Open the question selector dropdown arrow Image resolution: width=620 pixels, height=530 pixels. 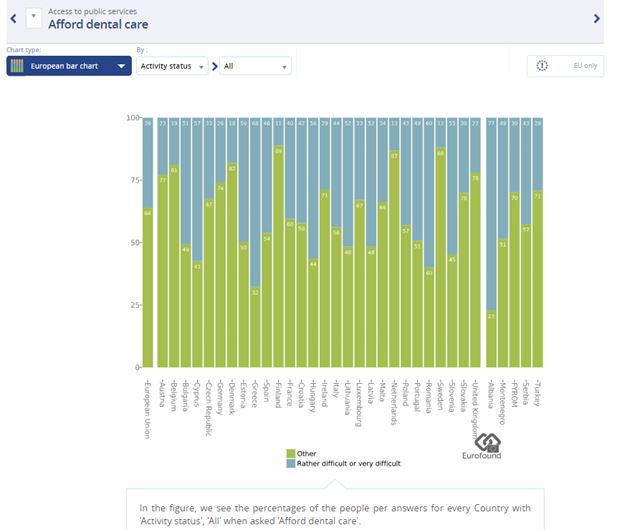(33, 18)
